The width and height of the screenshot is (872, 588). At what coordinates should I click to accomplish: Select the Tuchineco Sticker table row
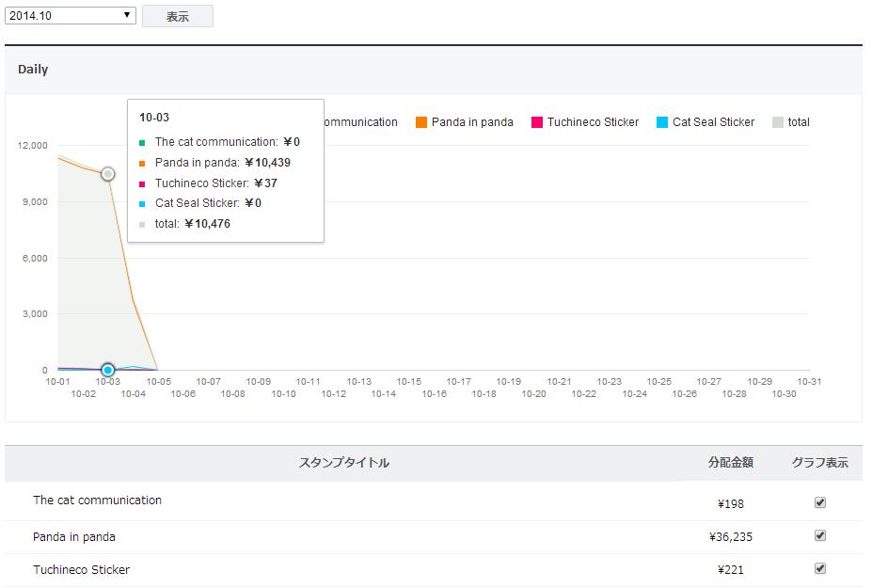pyautogui.click(x=434, y=569)
